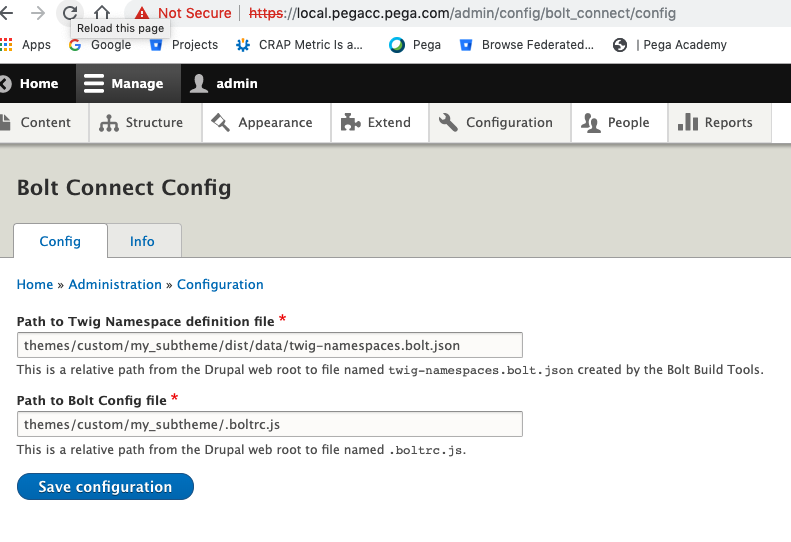Open the CRAP Metric bookmark
The width and height of the screenshot is (791, 542).
coord(299,45)
